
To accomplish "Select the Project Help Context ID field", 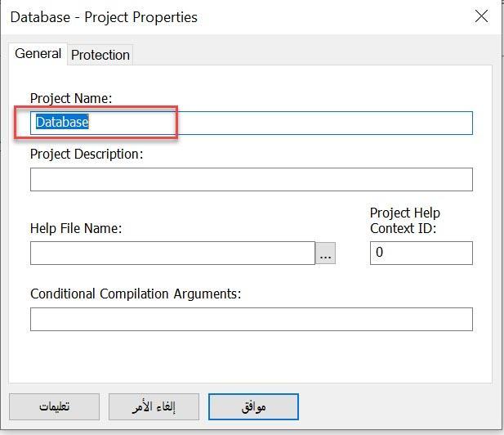I will pyautogui.click(x=421, y=253).
